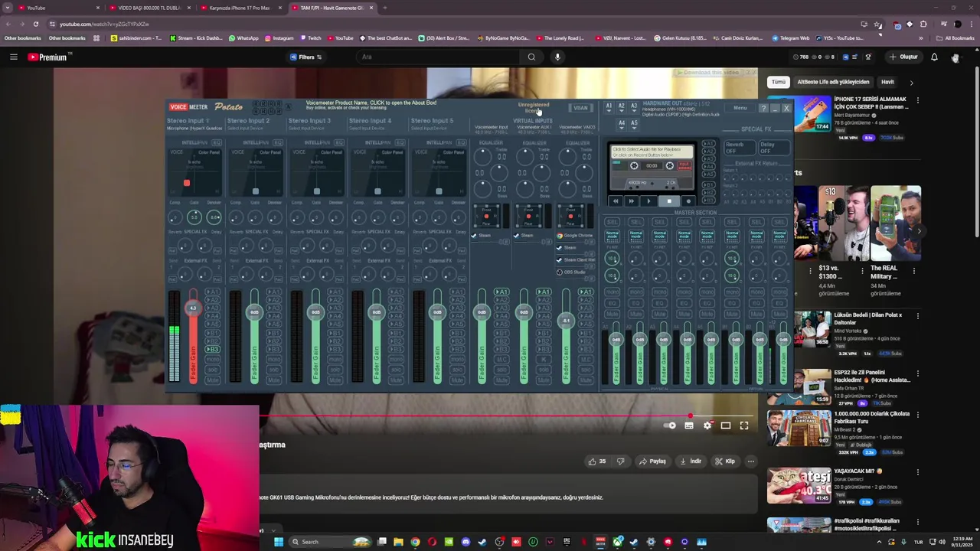Image resolution: width=980 pixels, height=551 pixels.
Task: Click the Klip scissors button
Action: pyautogui.click(x=724, y=461)
